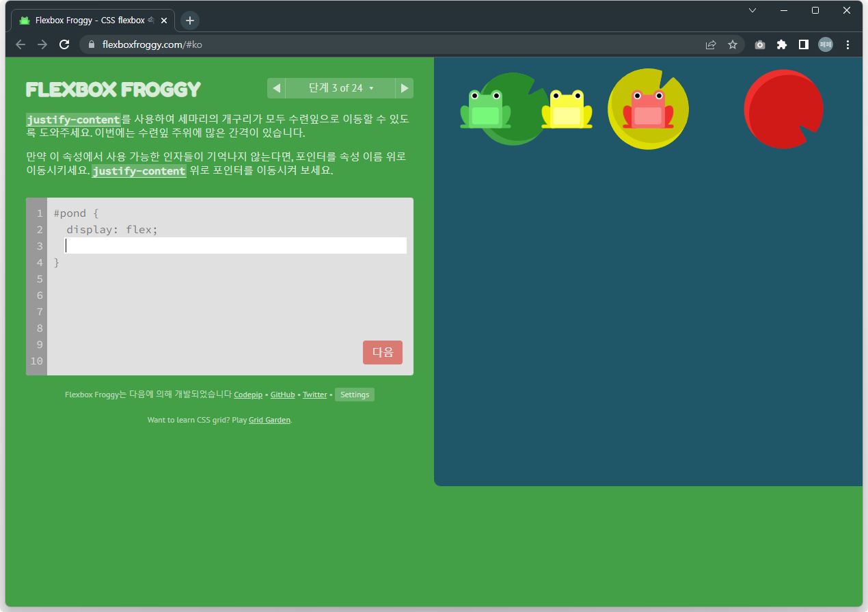The height and width of the screenshot is (612, 868).
Task: Open a new browser tab
Action: click(x=190, y=21)
